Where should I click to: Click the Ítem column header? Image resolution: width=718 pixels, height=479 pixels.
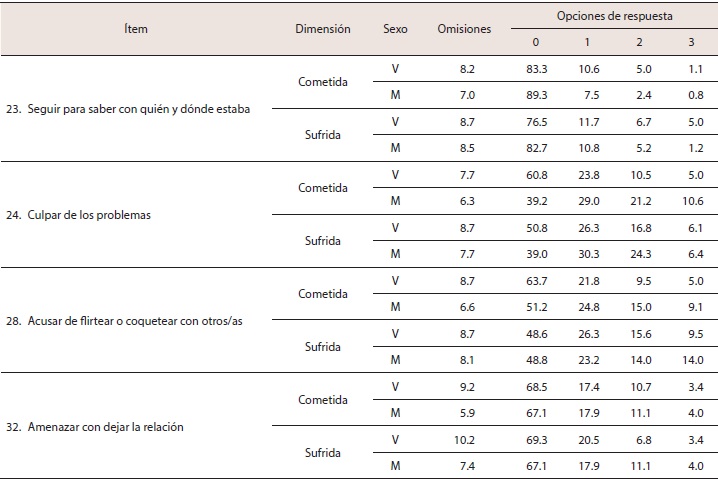coord(137,29)
